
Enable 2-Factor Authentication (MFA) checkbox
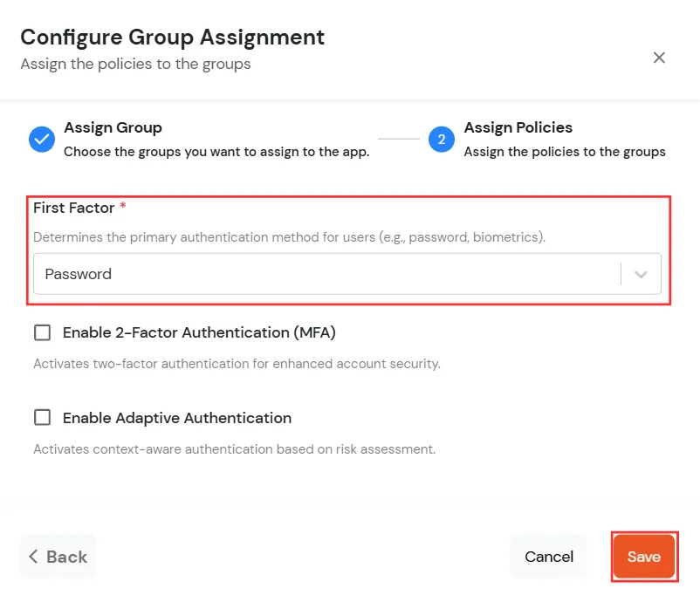point(43,332)
